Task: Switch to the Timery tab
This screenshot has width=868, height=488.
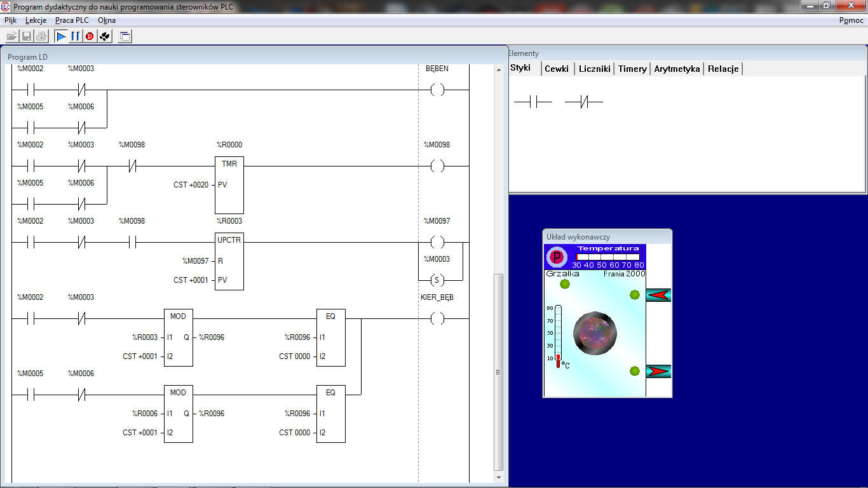Action: click(632, 69)
